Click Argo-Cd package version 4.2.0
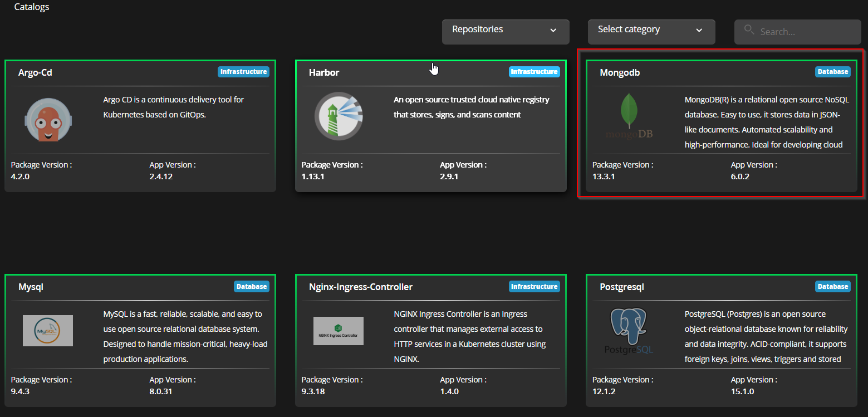 click(x=20, y=176)
